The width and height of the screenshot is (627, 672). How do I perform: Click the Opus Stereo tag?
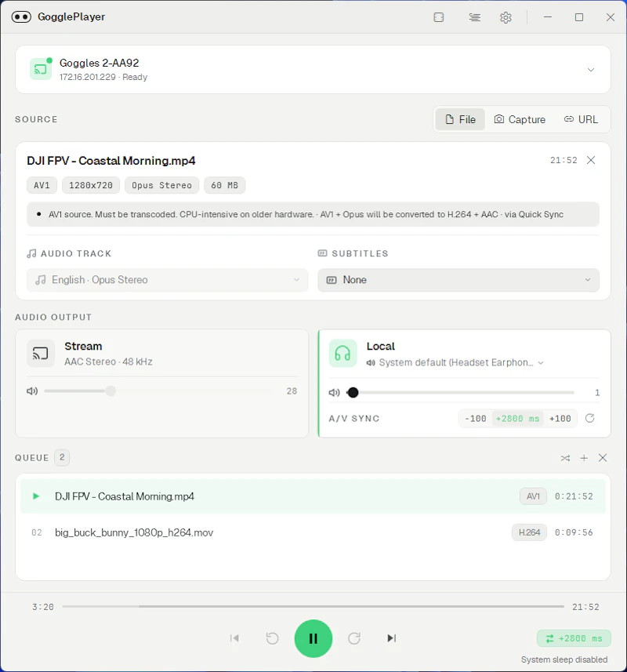click(x=162, y=185)
